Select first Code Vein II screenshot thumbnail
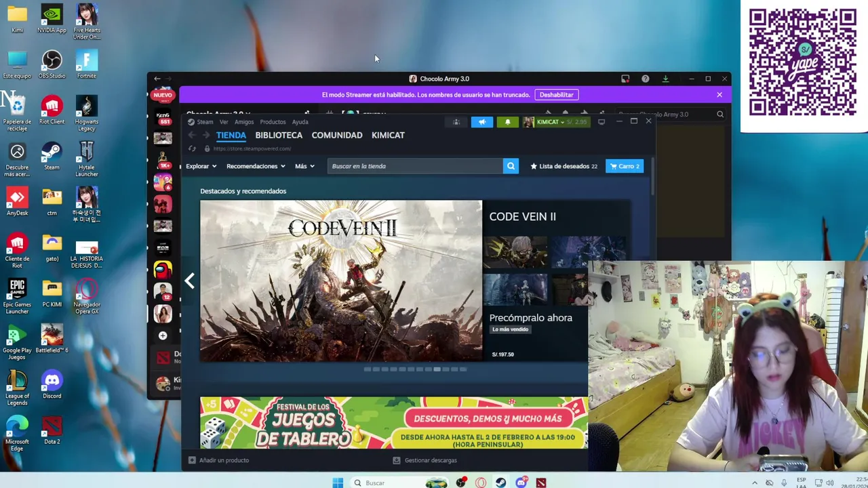Image resolution: width=868 pixels, height=488 pixels. (515, 252)
